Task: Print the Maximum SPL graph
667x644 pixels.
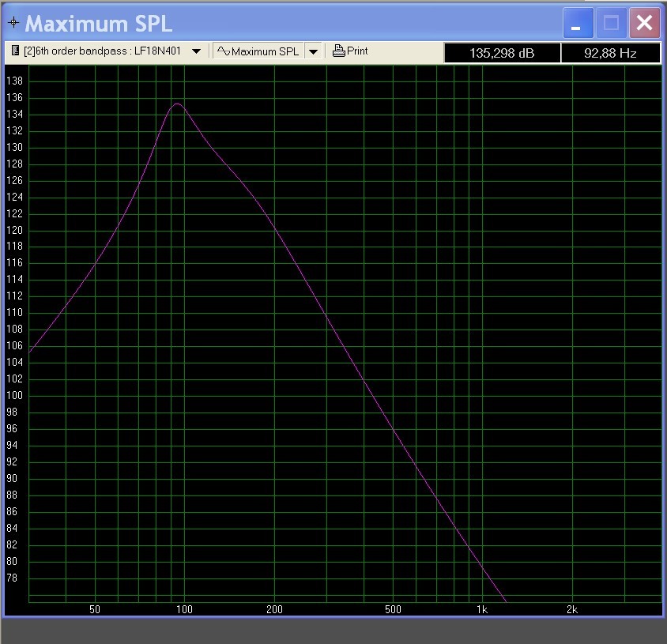Action: click(349, 51)
